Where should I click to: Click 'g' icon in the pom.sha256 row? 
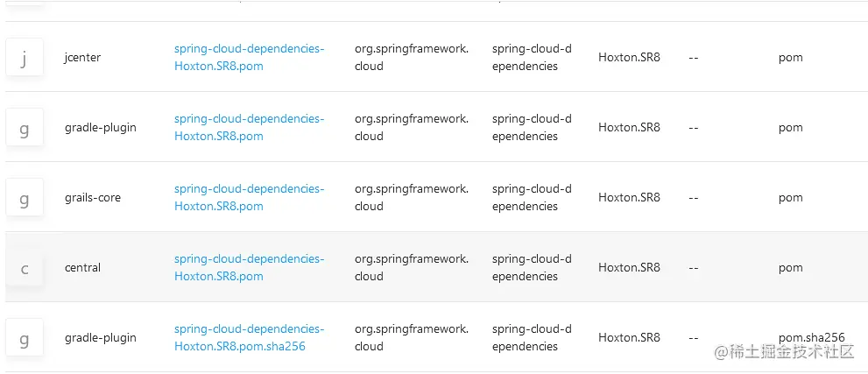[x=25, y=338]
